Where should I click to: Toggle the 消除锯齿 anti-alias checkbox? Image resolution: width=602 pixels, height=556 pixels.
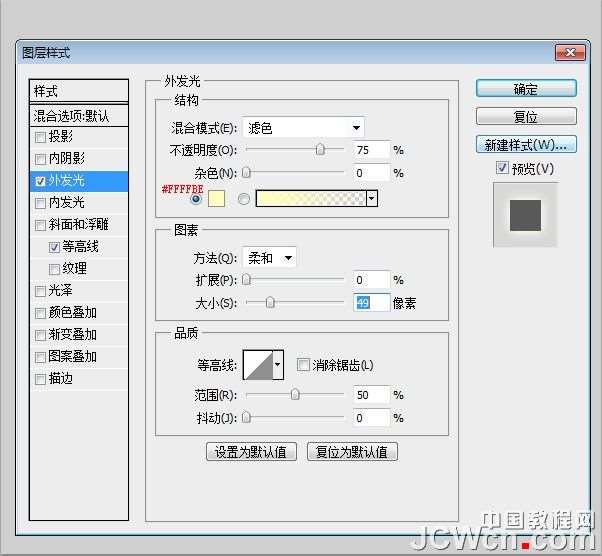pyautogui.click(x=303, y=366)
